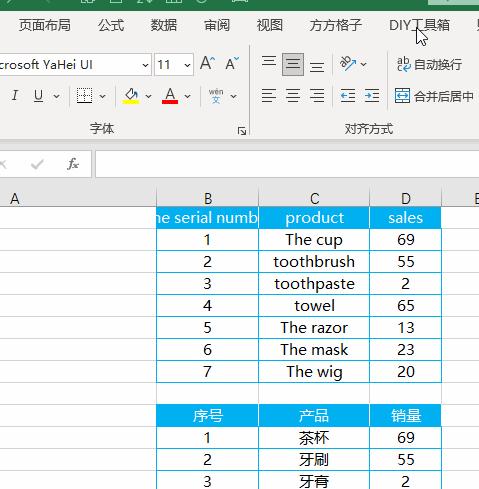Click 合并后居中 merge and center
This screenshot has width=479, height=489.
click(434, 96)
